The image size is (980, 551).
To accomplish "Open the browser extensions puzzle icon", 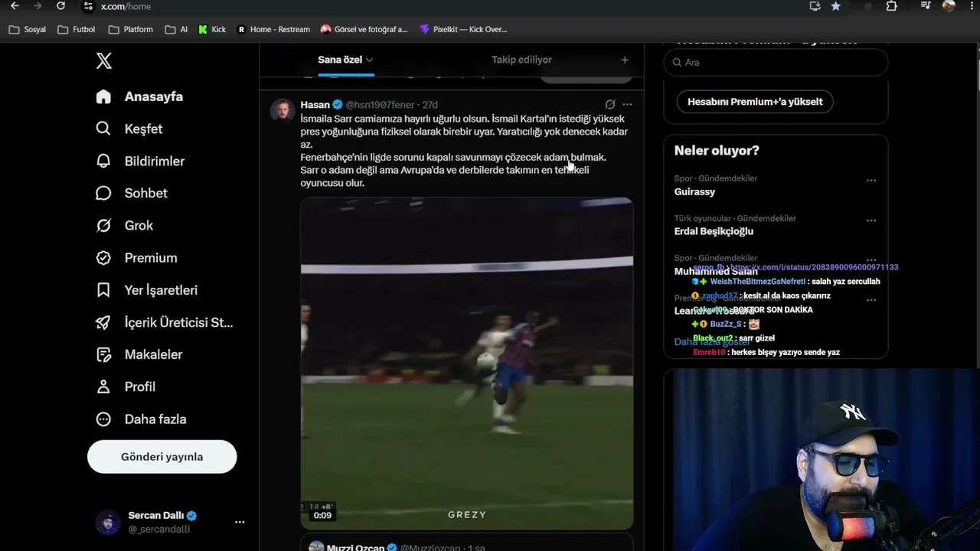I will [x=891, y=6].
